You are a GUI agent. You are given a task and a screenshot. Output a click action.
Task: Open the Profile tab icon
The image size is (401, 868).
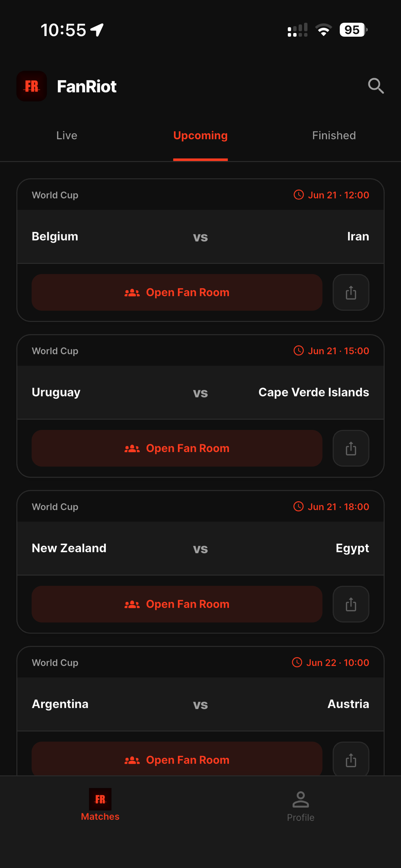301,799
